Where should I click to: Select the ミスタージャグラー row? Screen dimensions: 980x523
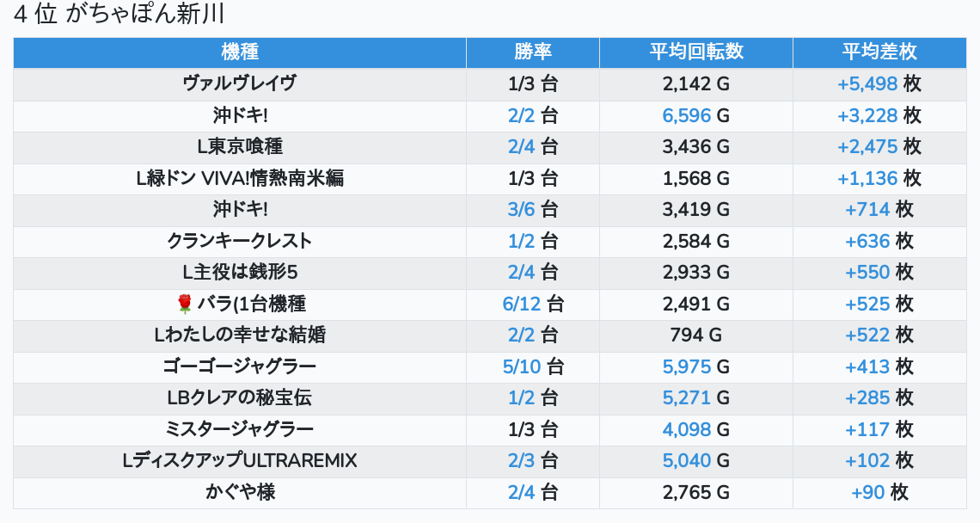click(x=240, y=429)
